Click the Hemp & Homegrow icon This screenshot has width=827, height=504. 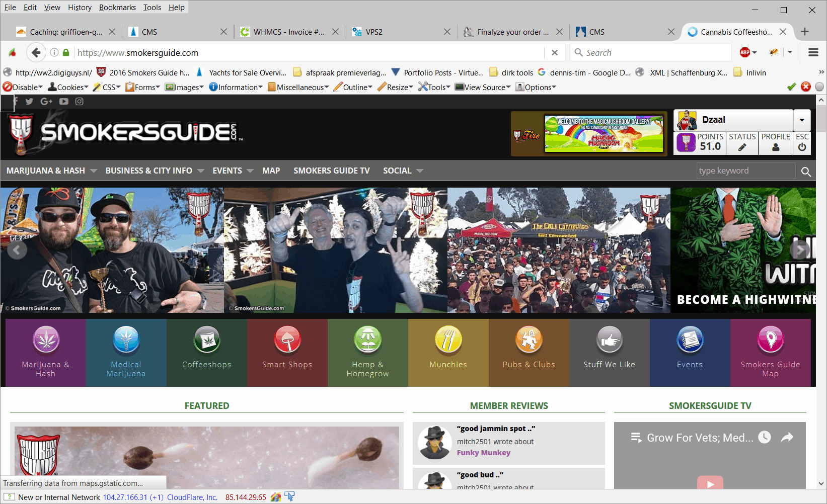368,340
